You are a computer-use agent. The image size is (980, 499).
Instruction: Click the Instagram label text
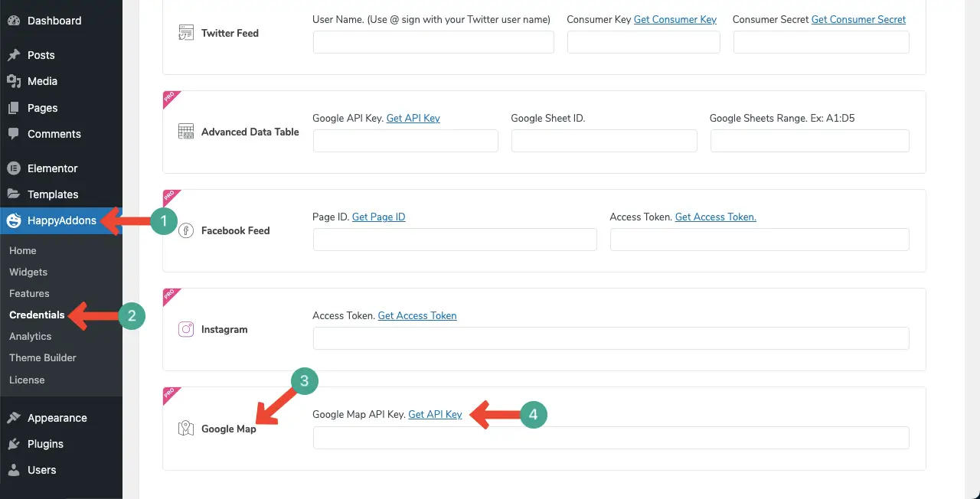point(224,329)
